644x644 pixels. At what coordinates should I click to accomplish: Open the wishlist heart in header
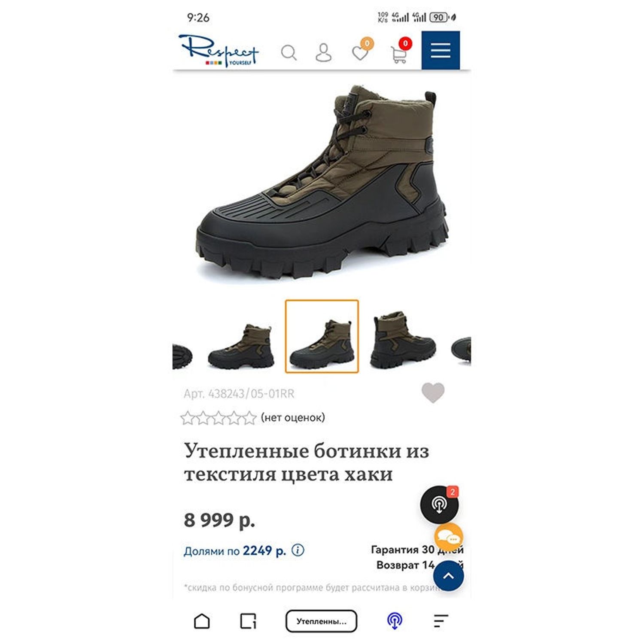361,51
